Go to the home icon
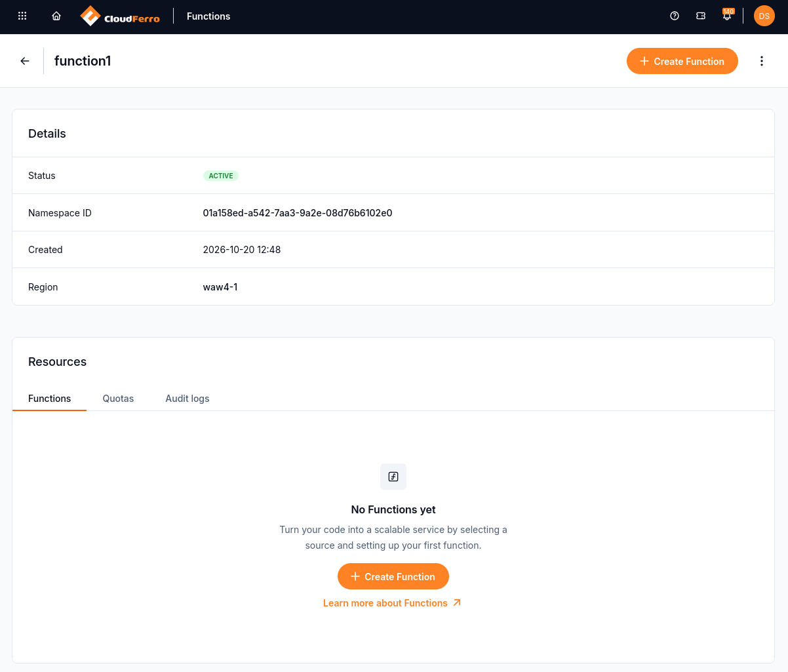The height and width of the screenshot is (672, 788). 56,16
